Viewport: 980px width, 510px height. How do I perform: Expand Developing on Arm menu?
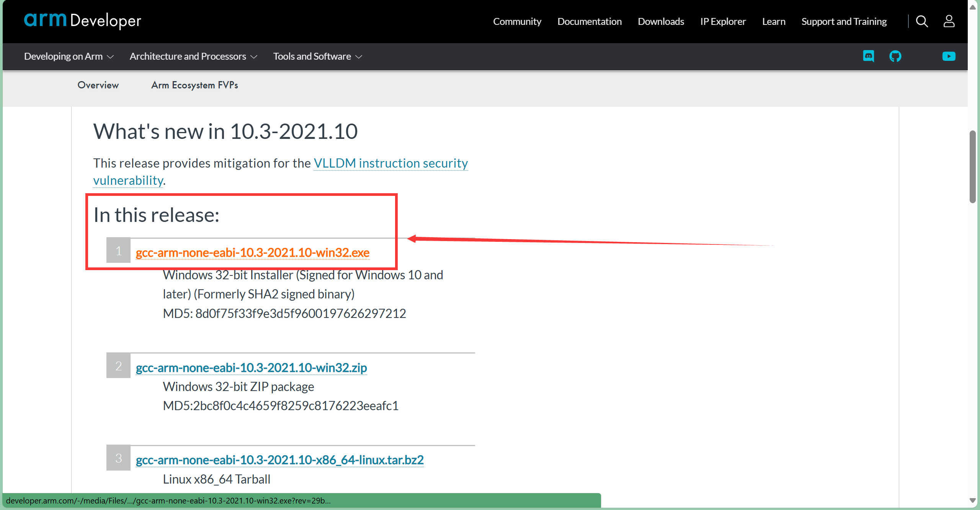(x=69, y=57)
